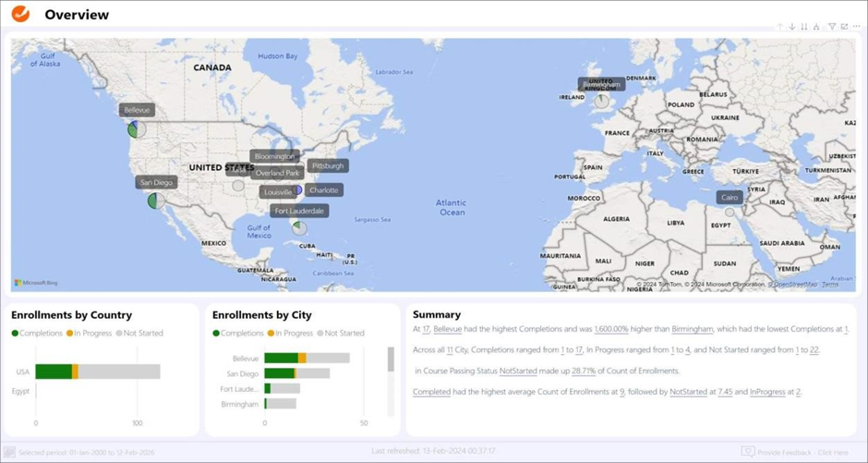Click the calendar icon beside selected period
Viewport: 868px width, 463px height.
[x=10, y=452]
